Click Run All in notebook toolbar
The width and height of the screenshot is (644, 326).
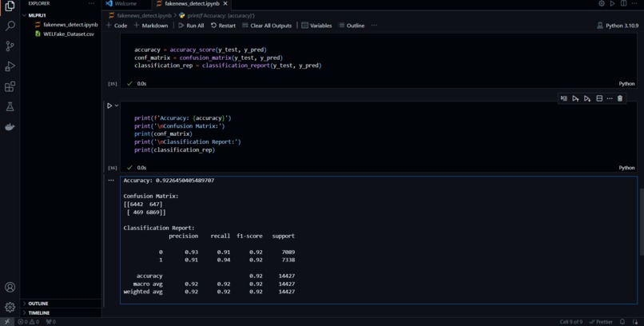(191, 26)
